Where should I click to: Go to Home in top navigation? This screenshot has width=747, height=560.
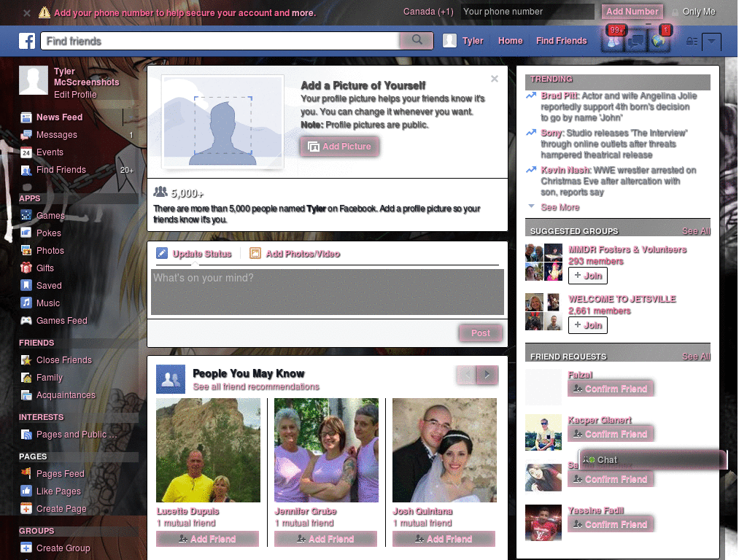(510, 41)
